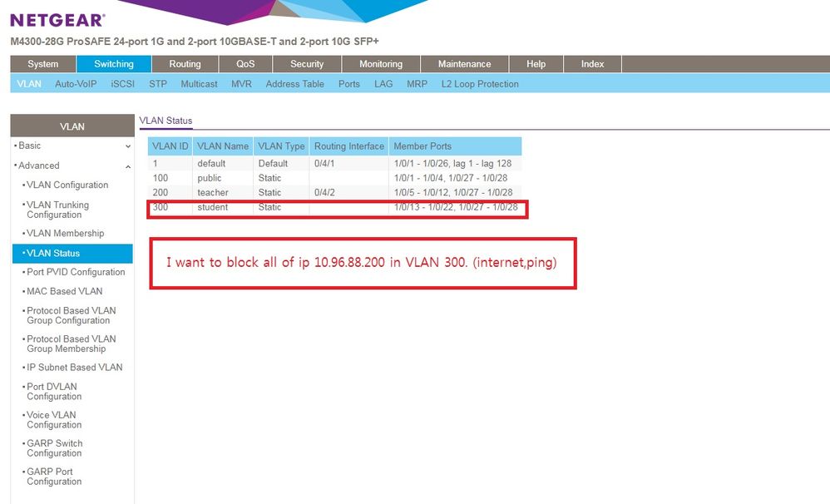The height and width of the screenshot is (504, 830).
Task: Open VLAN Configuration in sidebar
Action: pyautogui.click(x=67, y=185)
